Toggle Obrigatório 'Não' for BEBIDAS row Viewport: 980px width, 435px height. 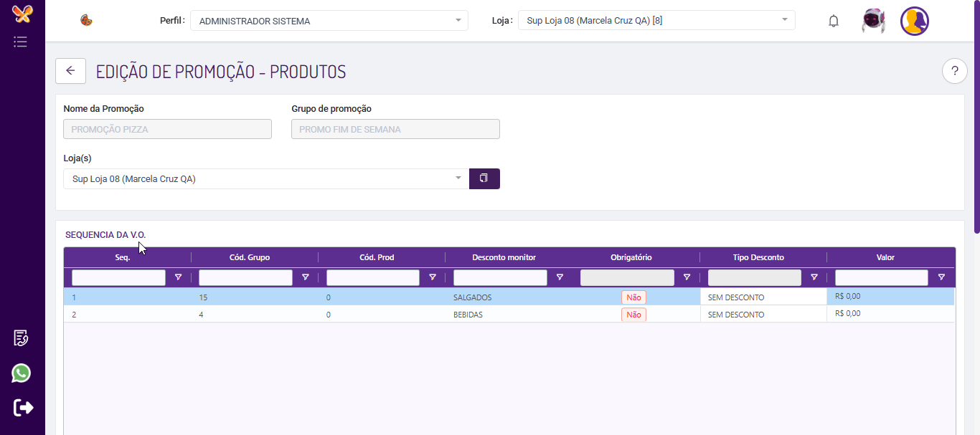click(633, 315)
